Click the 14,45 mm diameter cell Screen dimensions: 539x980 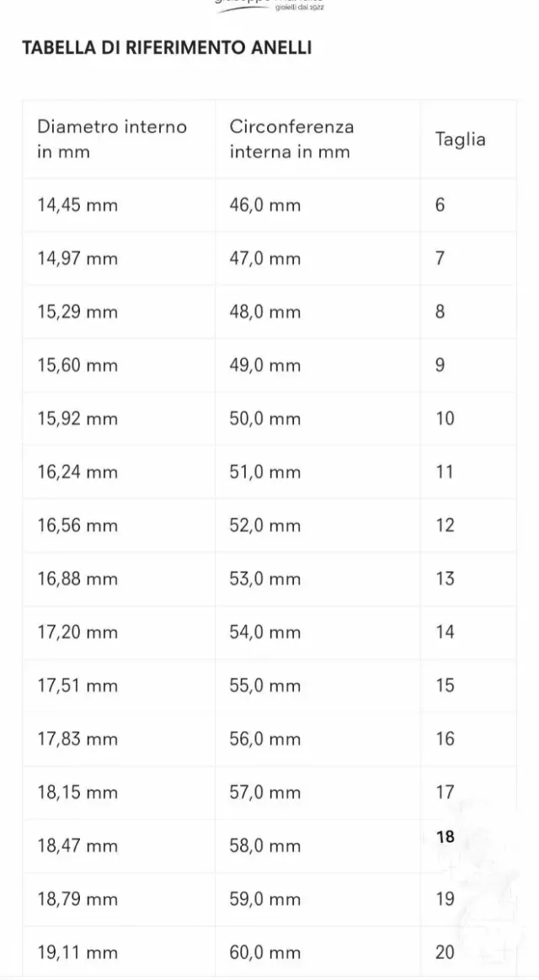77,205
